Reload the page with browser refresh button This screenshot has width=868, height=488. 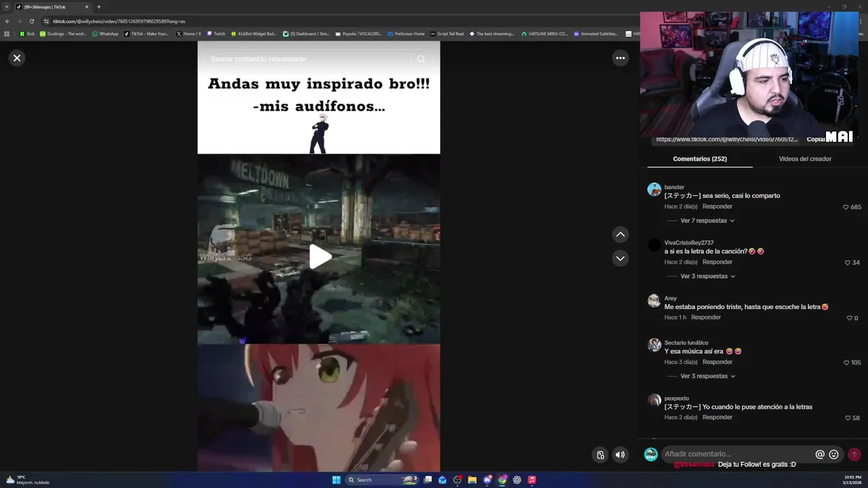tap(31, 21)
